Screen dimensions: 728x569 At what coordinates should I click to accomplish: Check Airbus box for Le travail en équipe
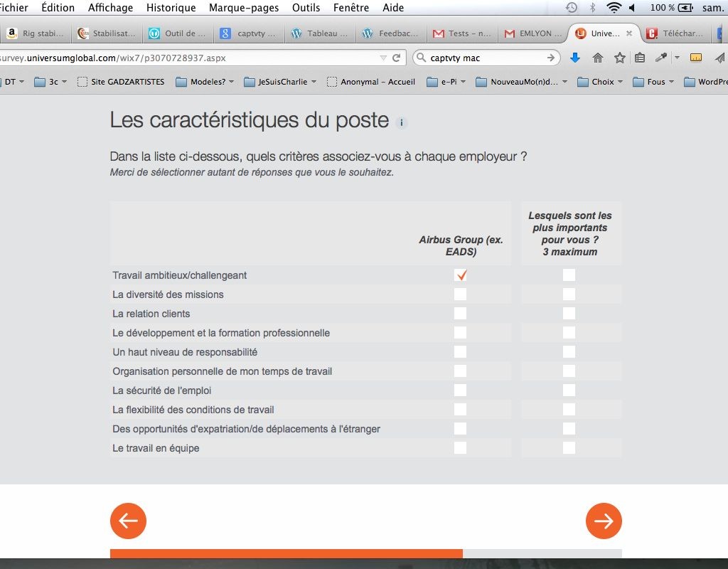[x=460, y=448]
